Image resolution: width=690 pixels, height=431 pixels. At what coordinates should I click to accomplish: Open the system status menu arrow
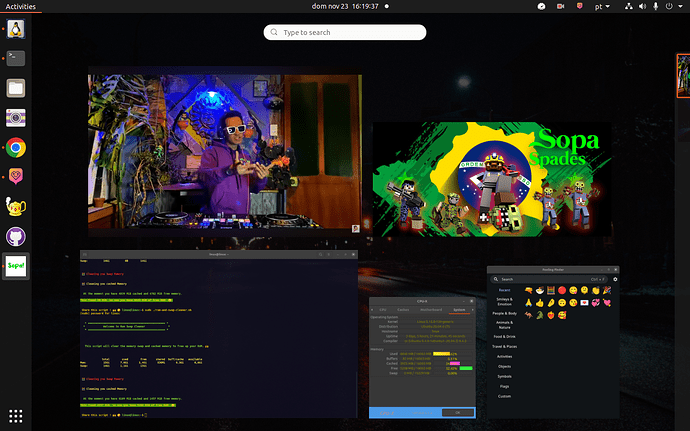(679, 6)
